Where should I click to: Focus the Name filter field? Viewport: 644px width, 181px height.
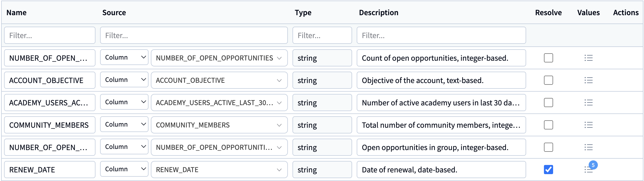pos(50,35)
